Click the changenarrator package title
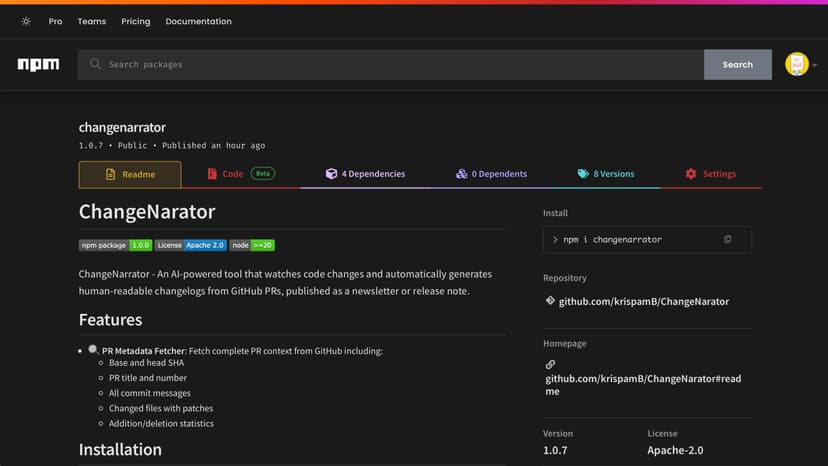Screen dimensions: 828x466 [x=122, y=127]
